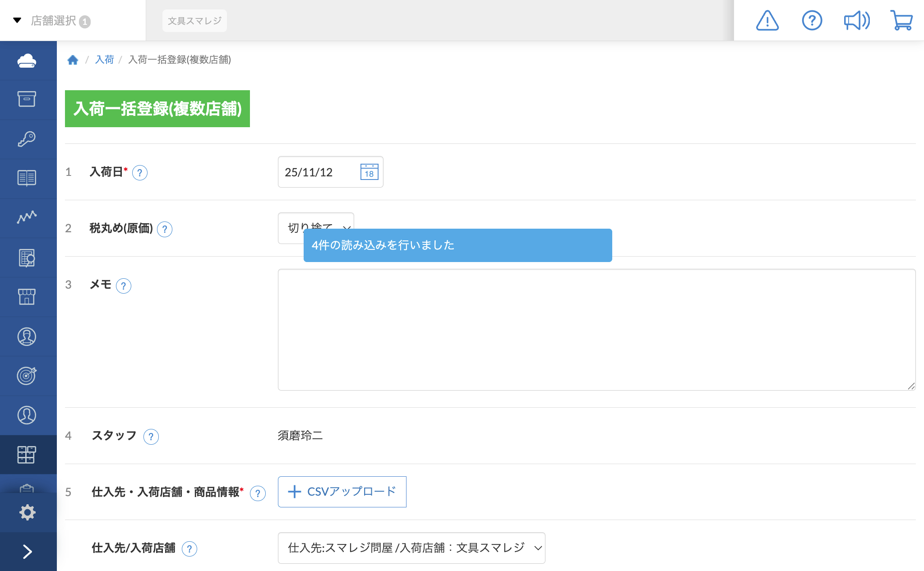Click the help icon next to スタッフ

[x=151, y=437]
